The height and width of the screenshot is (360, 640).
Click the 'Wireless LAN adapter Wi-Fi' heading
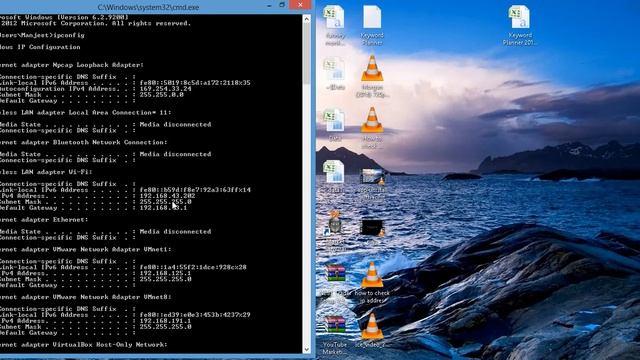46,172
